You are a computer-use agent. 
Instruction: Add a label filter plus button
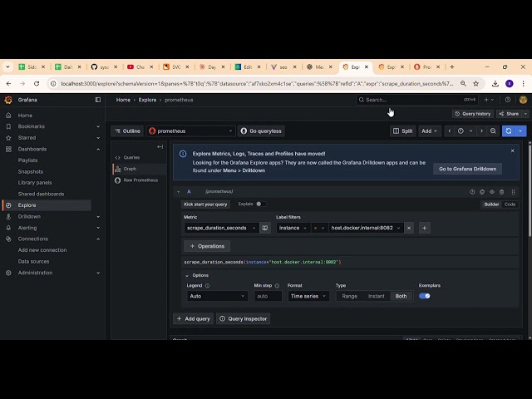(425, 228)
